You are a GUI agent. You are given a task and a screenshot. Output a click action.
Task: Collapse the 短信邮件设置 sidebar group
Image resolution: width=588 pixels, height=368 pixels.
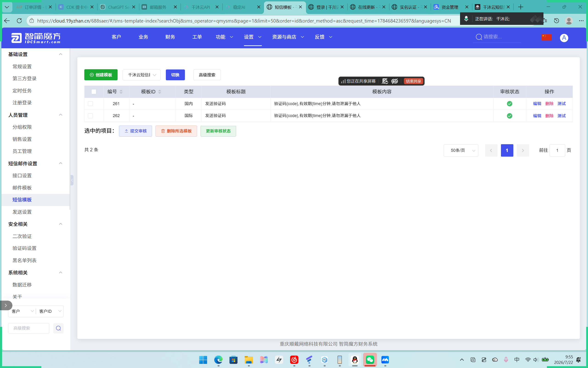point(60,163)
